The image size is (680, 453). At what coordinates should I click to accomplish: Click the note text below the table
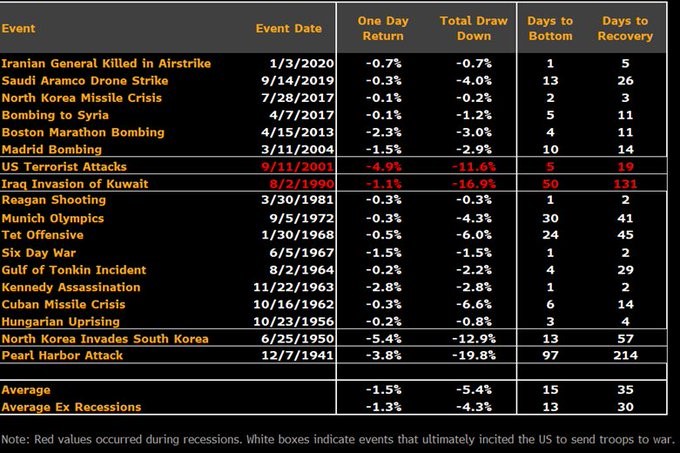(x=338, y=438)
